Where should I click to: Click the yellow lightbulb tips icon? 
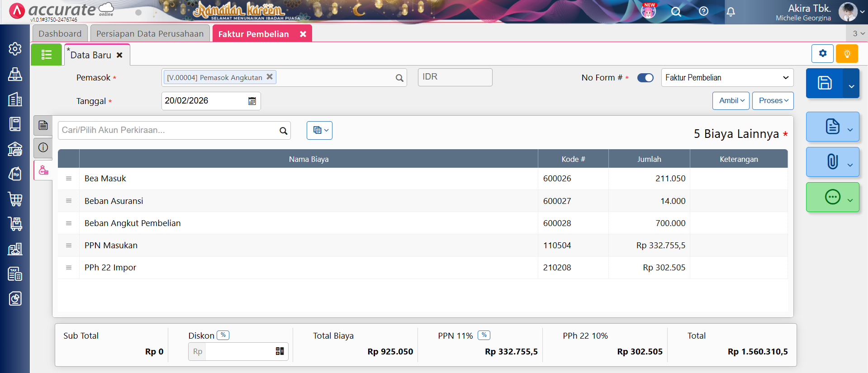[x=847, y=54]
